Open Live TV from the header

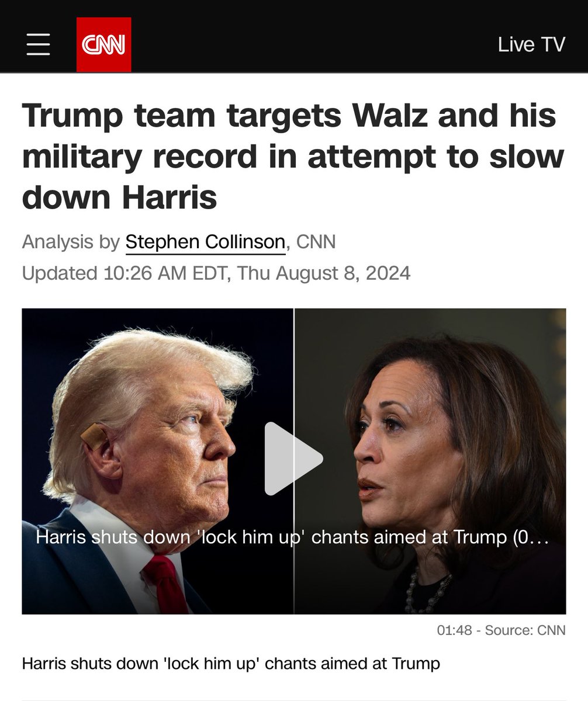pyautogui.click(x=531, y=44)
